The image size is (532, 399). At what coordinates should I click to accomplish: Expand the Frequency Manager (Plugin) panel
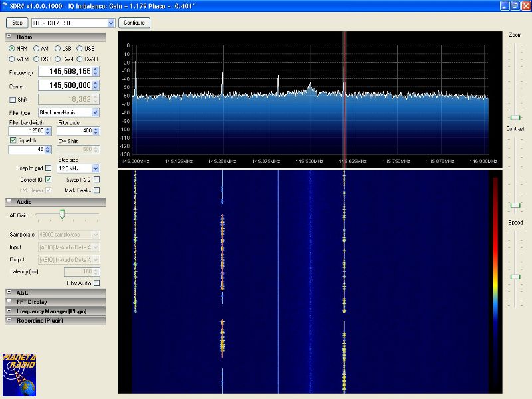(9, 311)
